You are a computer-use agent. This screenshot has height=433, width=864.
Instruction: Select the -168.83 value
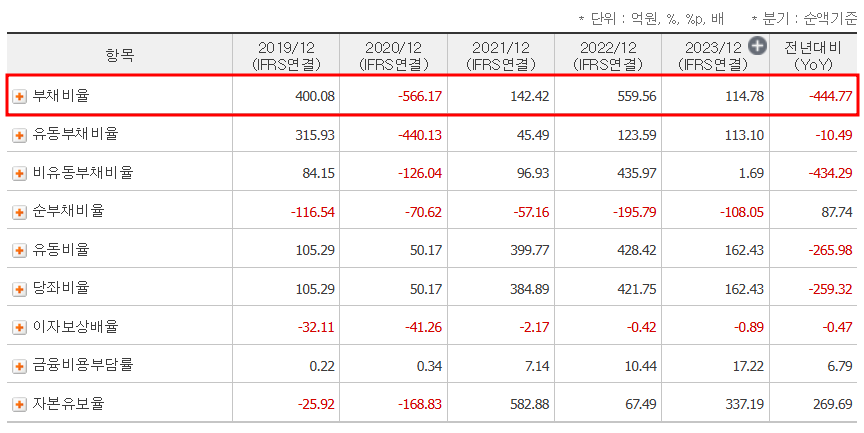click(419, 405)
